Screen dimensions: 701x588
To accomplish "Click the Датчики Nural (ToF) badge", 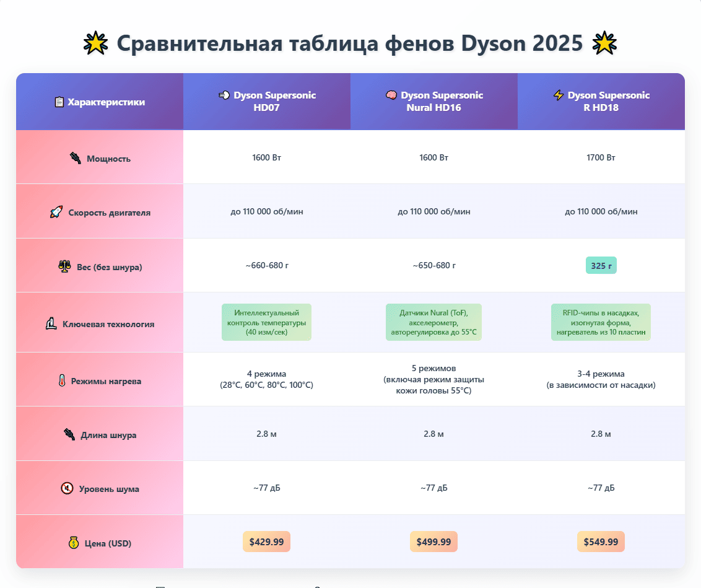I will point(433,322).
